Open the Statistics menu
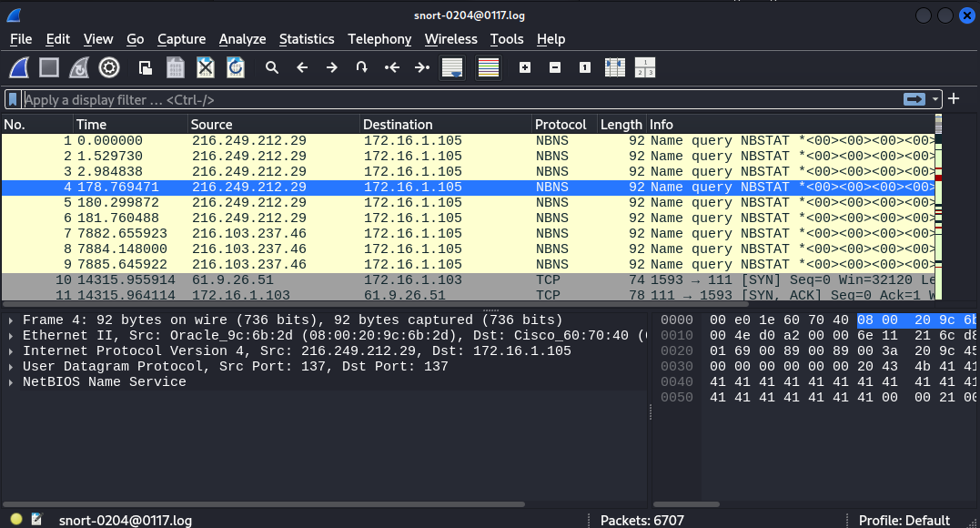The image size is (980, 528). pyautogui.click(x=307, y=39)
